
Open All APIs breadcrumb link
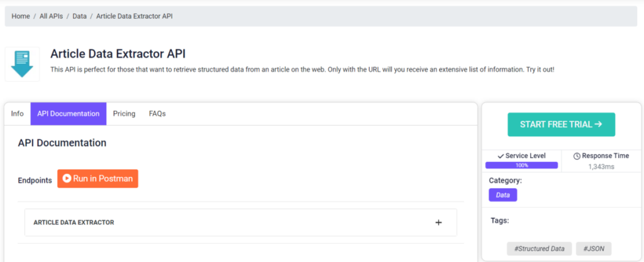pos(51,16)
